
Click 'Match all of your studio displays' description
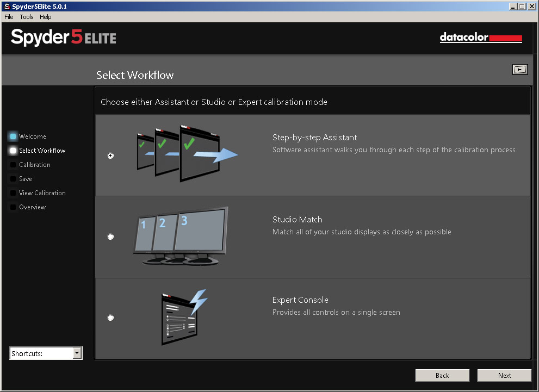click(x=362, y=232)
